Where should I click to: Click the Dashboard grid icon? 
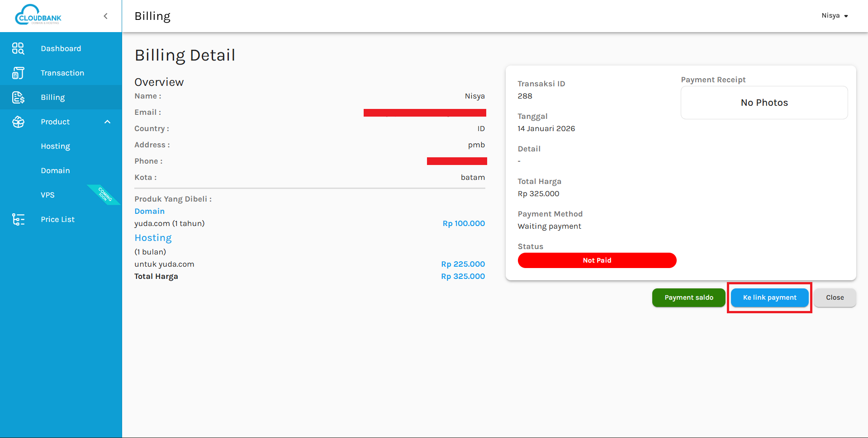point(18,48)
